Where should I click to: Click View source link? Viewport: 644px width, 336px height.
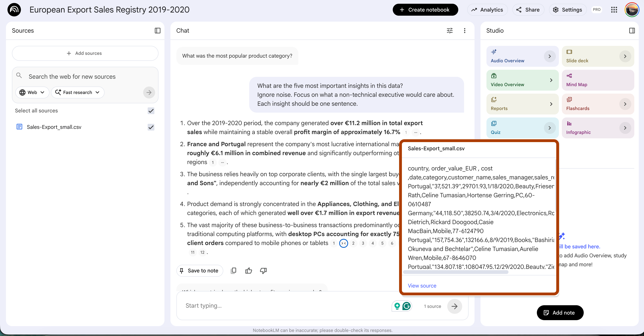pyautogui.click(x=422, y=285)
